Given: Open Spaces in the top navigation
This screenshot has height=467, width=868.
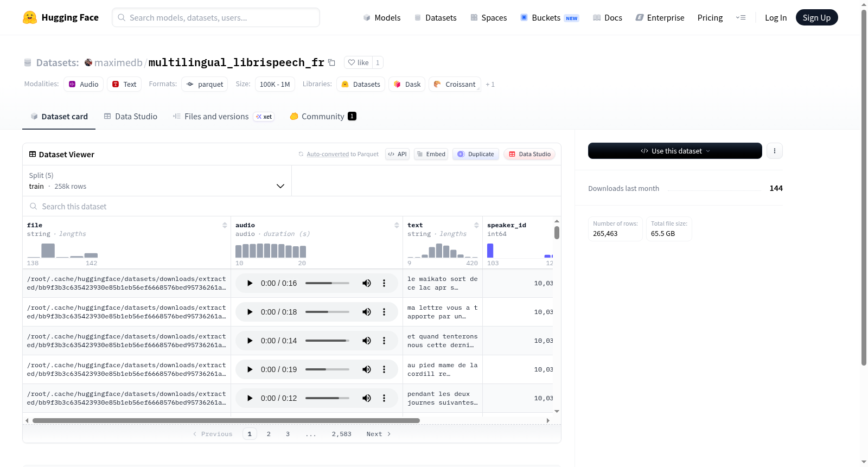Looking at the screenshot, I should tap(488, 17).
